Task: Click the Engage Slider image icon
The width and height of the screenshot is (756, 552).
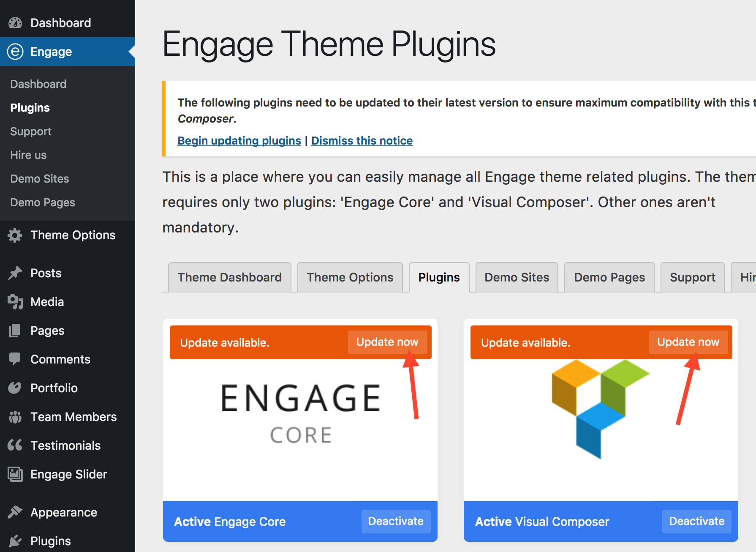Action: [x=15, y=474]
